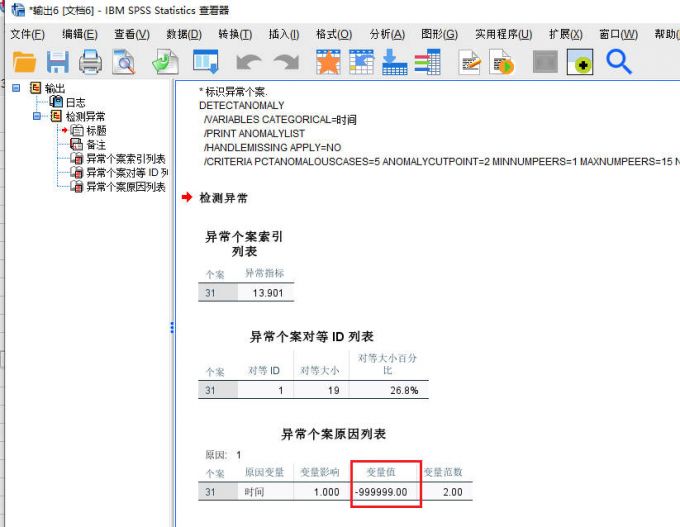680x527 pixels.
Task: Open print preview magnifier-page icon
Action: (124, 62)
